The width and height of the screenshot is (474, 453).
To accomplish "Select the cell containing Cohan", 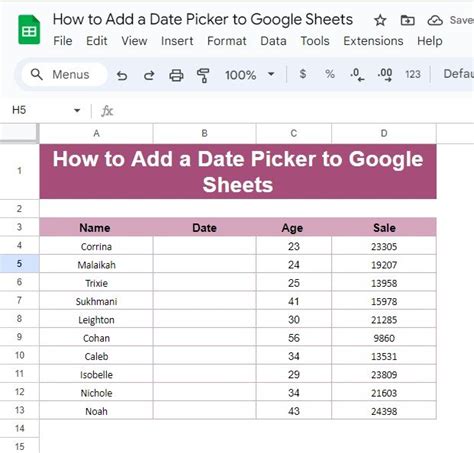I will point(96,338).
